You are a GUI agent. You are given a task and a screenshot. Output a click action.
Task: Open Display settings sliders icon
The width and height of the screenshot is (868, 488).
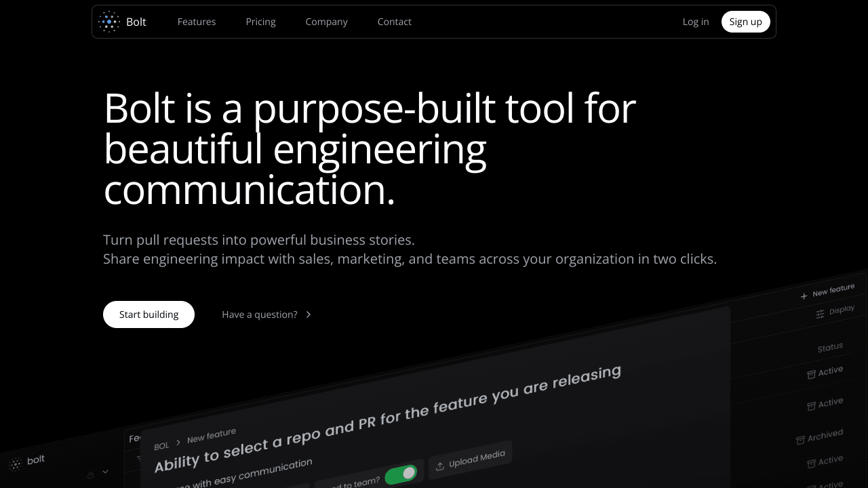820,313
